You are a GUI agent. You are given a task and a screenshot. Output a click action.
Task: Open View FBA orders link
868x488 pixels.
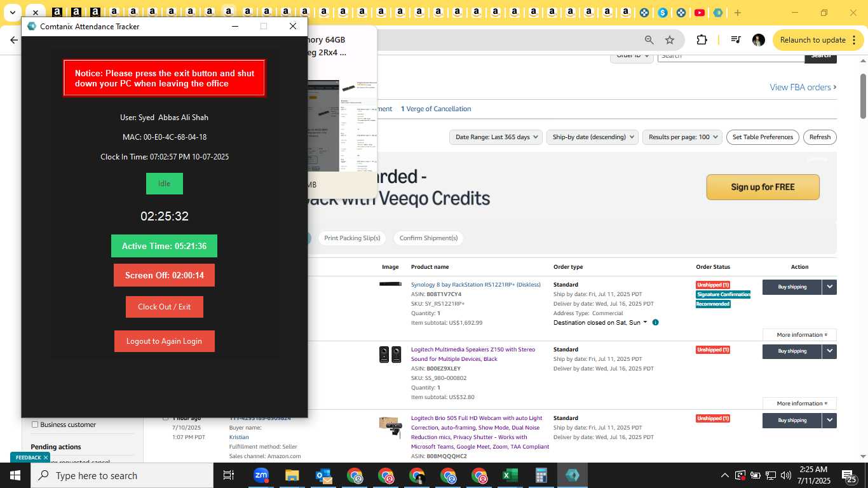[803, 87]
